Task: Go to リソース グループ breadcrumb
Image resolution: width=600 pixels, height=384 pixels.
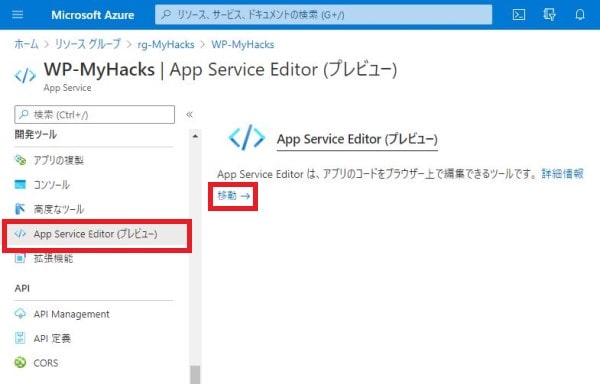Action: (88, 44)
